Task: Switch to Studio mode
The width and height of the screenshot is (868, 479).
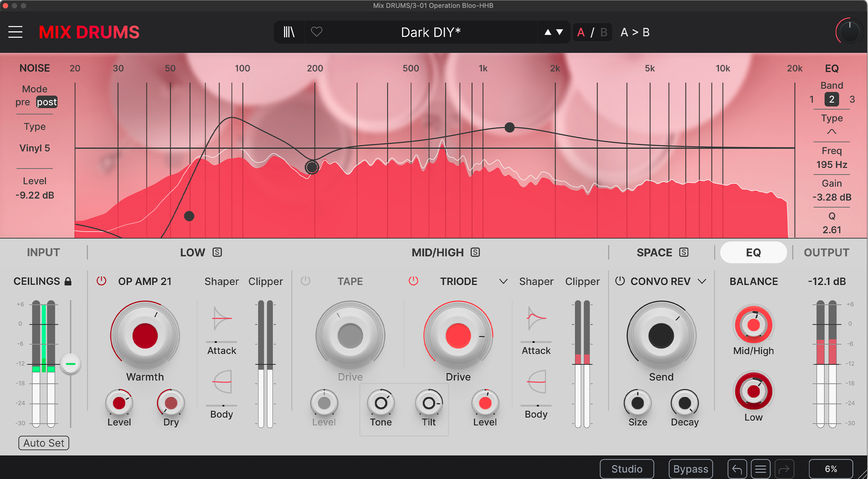Action: click(627, 468)
